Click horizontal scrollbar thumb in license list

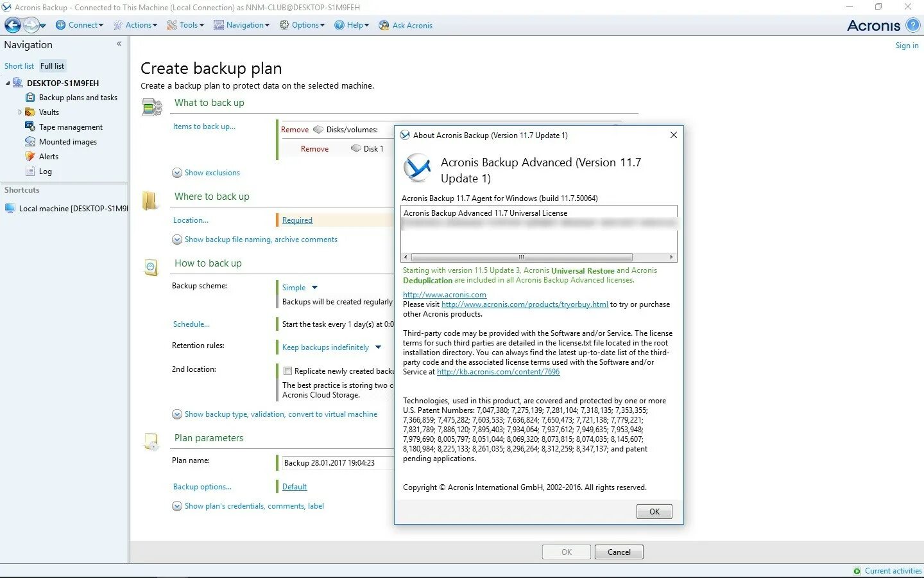coord(522,257)
